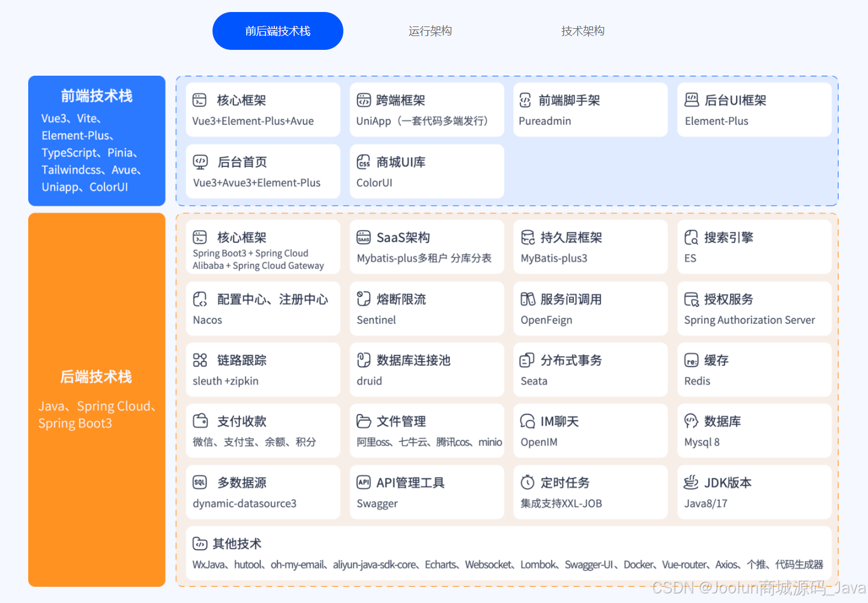Click the 核心框架 card icon

pos(199,100)
